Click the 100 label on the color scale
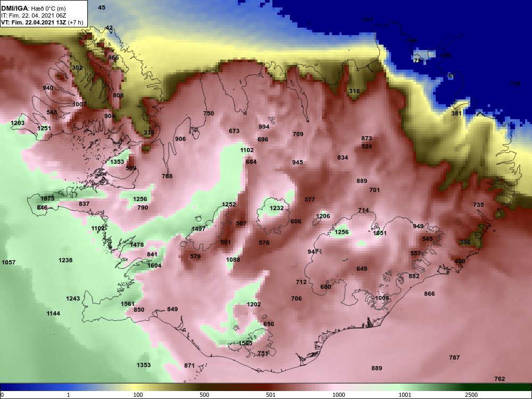This screenshot has width=532, height=399. pyautogui.click(x=138, y=395)
